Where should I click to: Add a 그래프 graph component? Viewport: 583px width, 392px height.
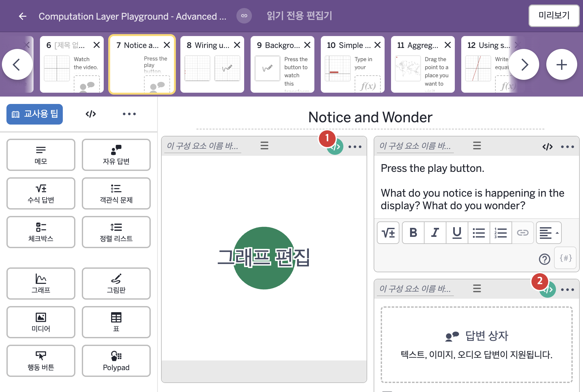click(41, 284)
